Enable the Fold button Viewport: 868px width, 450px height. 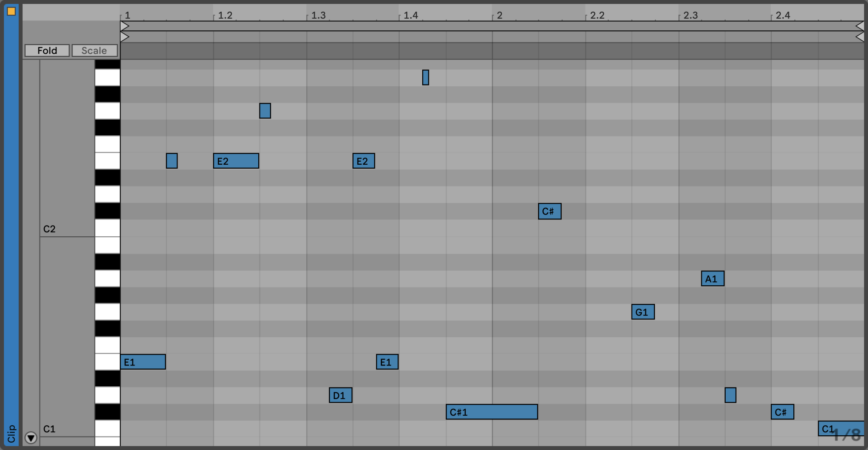(47, 51)
